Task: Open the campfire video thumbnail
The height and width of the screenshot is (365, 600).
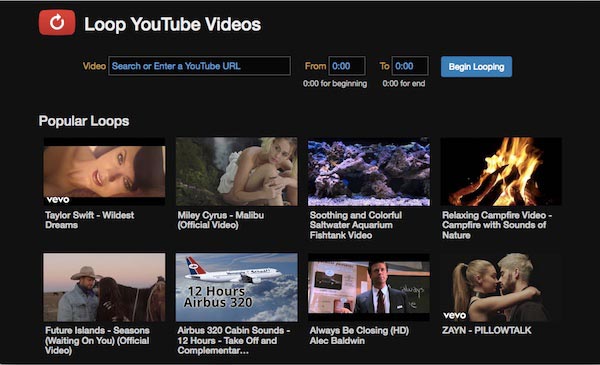Action: click(x=501, y=171)
